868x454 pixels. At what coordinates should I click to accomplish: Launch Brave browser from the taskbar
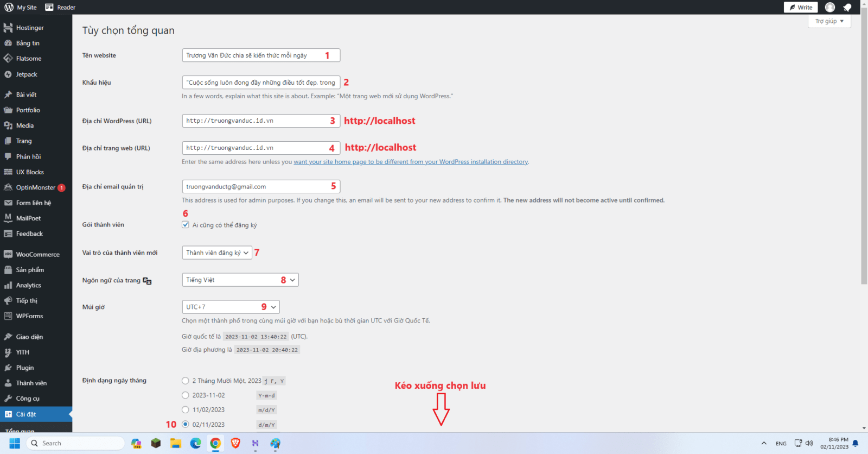(235, 443)
